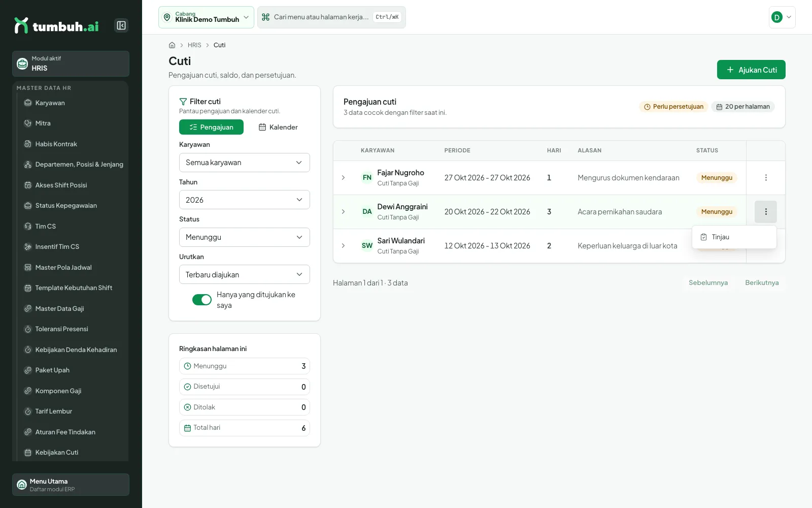The width and height of the screenshot is (812, 508).
Task: Click Menunggu status badge for Fajar Nugroho
Action: pyautogui.click(x=717, y=178)
